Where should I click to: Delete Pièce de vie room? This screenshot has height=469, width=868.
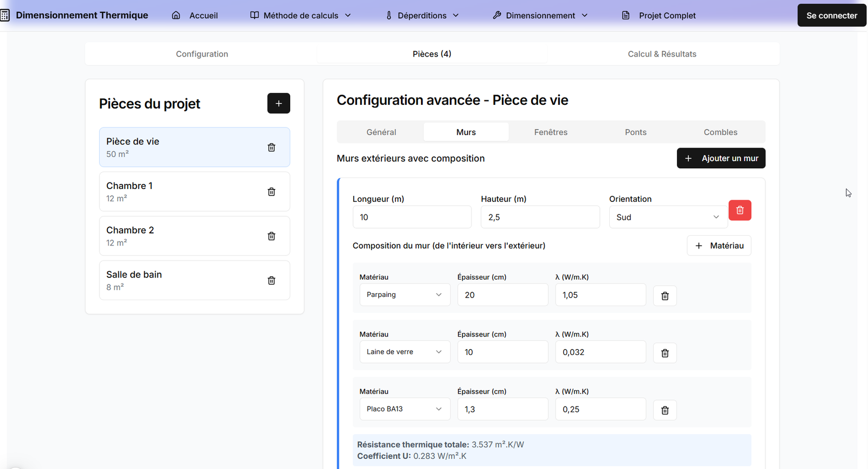pos(271,147)
